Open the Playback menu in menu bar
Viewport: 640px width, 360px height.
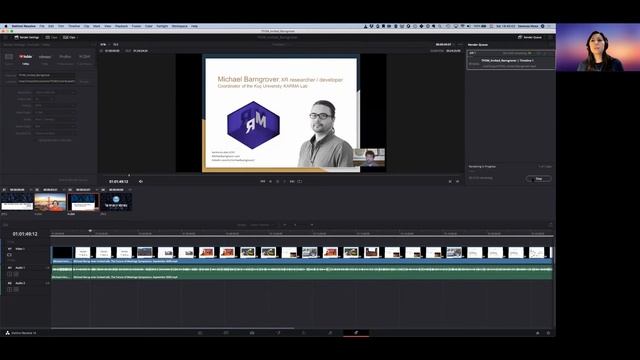(121, 26)
